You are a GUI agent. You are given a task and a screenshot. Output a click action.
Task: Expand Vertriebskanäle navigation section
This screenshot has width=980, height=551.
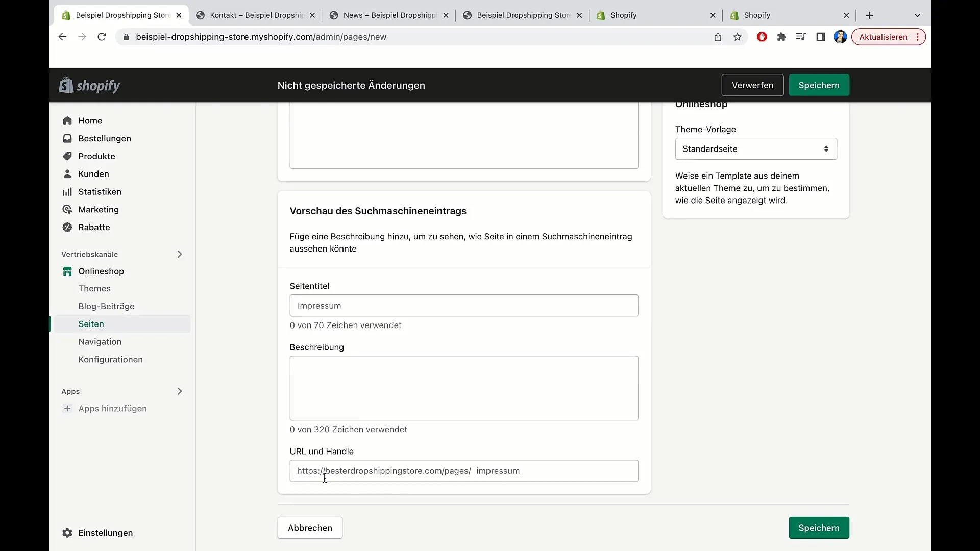pyautogui.click(x=179, y=254)
